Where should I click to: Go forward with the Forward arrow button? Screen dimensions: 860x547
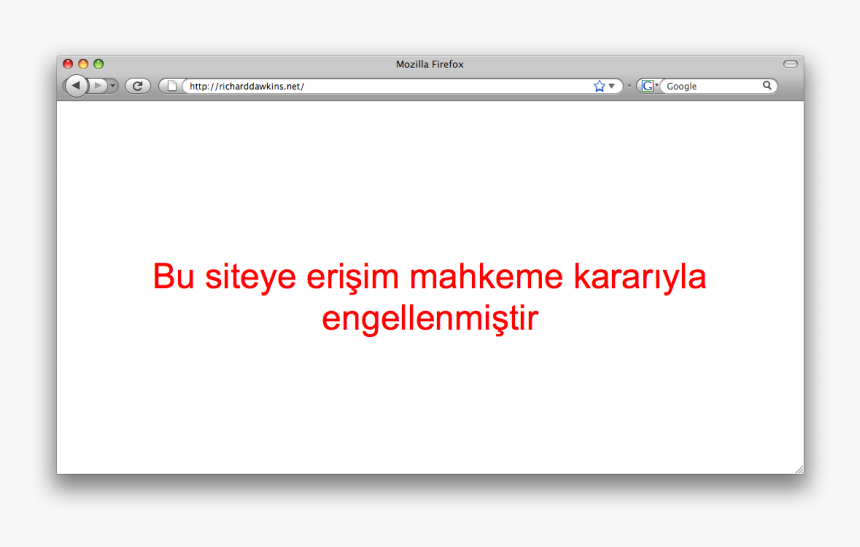98,86
